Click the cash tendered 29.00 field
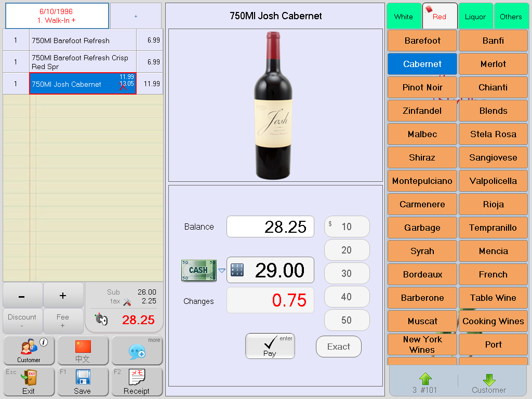The height and width of the screenshot is (399, 532). 270,270
